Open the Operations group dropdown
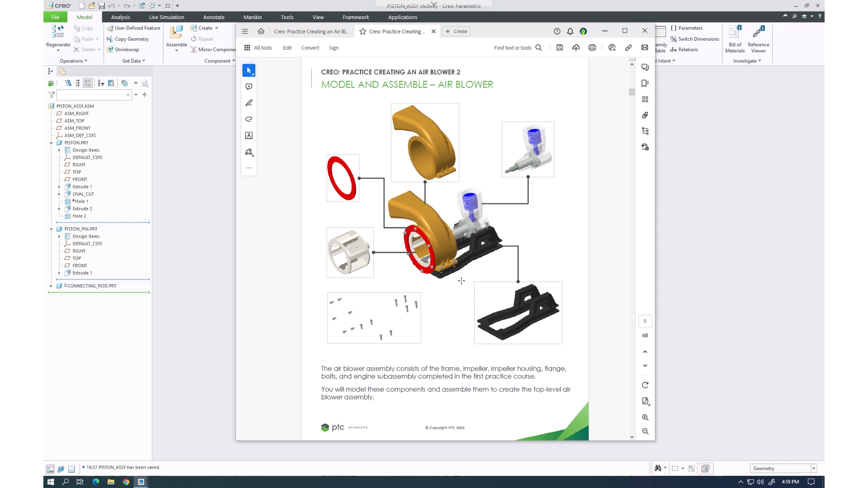Screen dimensions: 868x488 (x=73, y=61)
